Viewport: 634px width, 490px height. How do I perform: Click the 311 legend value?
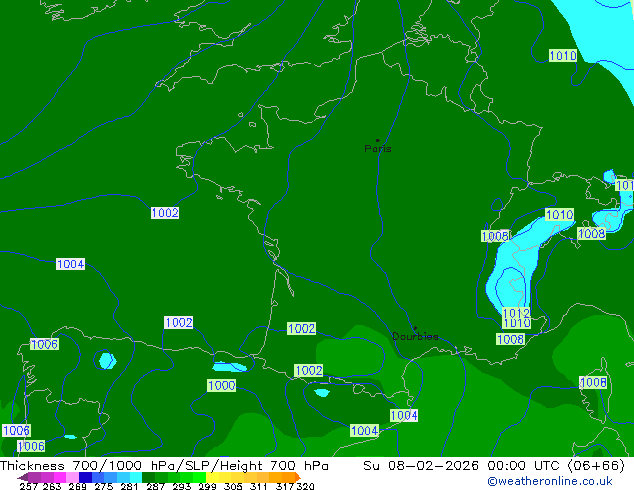pyautogui.click(x=258, y=486)
